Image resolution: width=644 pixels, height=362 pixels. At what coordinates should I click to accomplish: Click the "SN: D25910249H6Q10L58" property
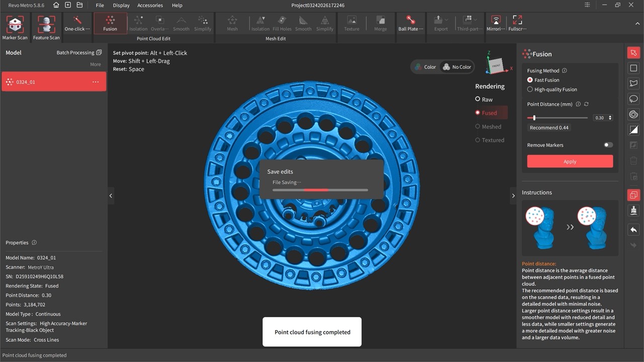pyautogui.click(x=34, y=277)
